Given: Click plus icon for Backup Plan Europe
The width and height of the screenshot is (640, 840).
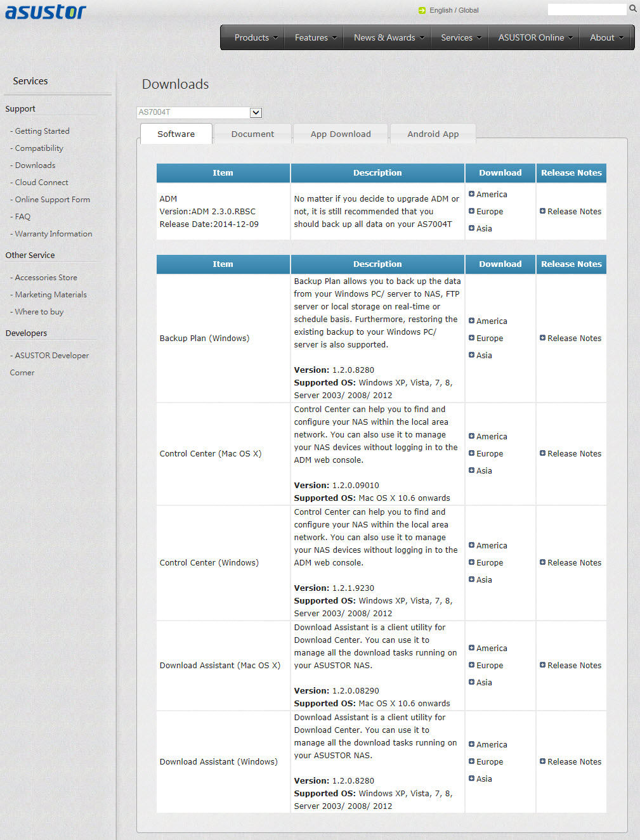Looking at the screenshot, I should [471, 338].
